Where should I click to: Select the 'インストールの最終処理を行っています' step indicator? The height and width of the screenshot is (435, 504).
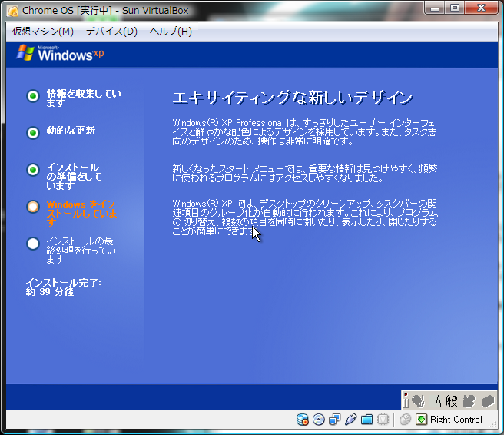click(33, 244)
